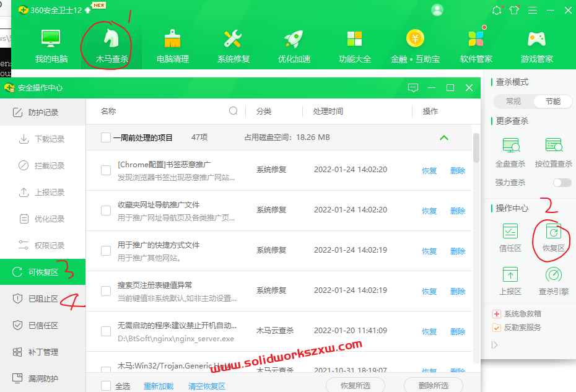Enable the 强力查杀 strong scan switch
This screenshot has width=576, height=392.
562,182
